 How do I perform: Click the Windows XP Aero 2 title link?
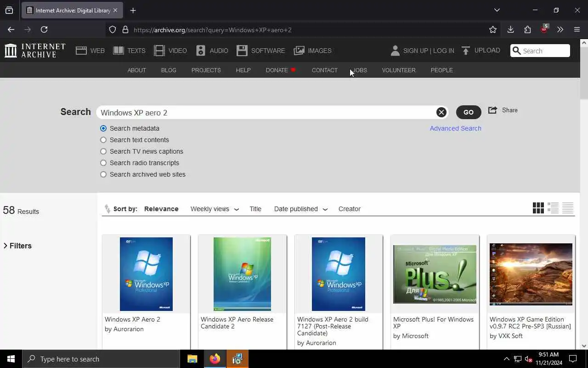[x=132, y=319]
